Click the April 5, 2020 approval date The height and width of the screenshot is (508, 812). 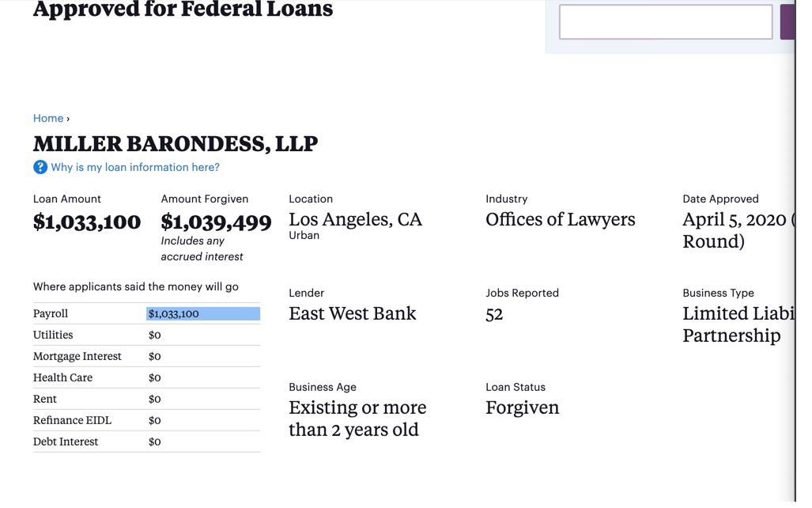click(x=735, y=219)
